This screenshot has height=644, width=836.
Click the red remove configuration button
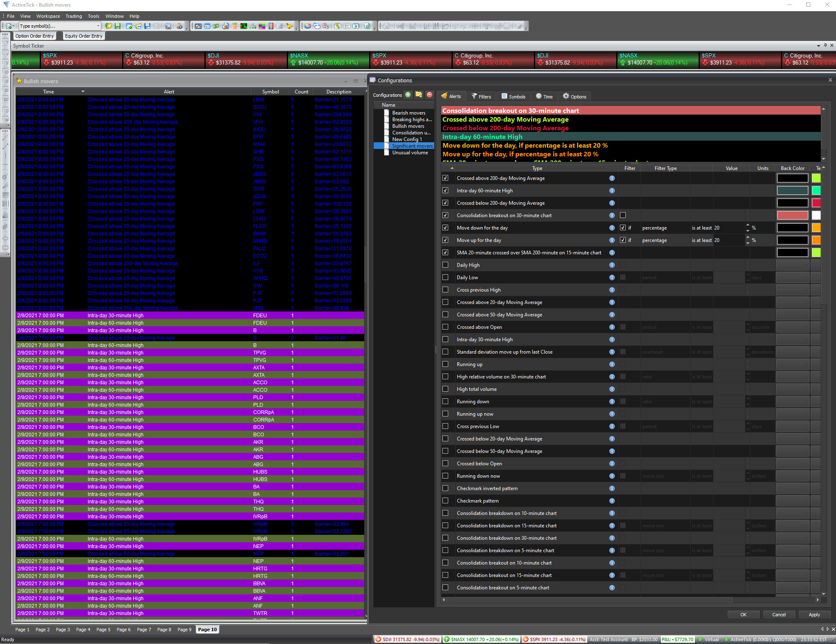point(430,95)
